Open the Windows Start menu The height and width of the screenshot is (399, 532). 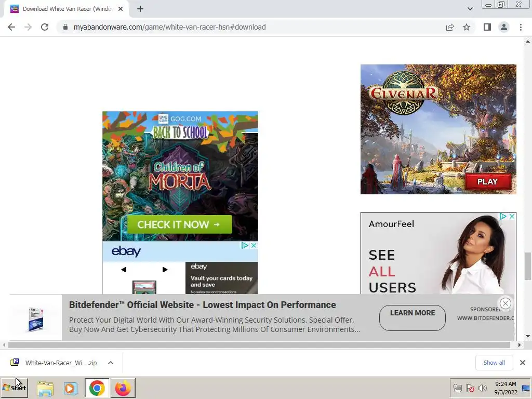pos(14,388)
